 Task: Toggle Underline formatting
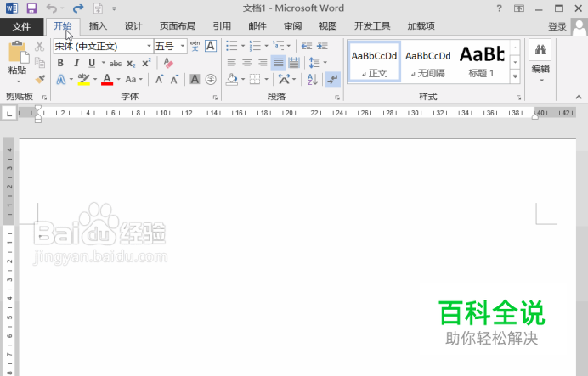pos(92,63)
